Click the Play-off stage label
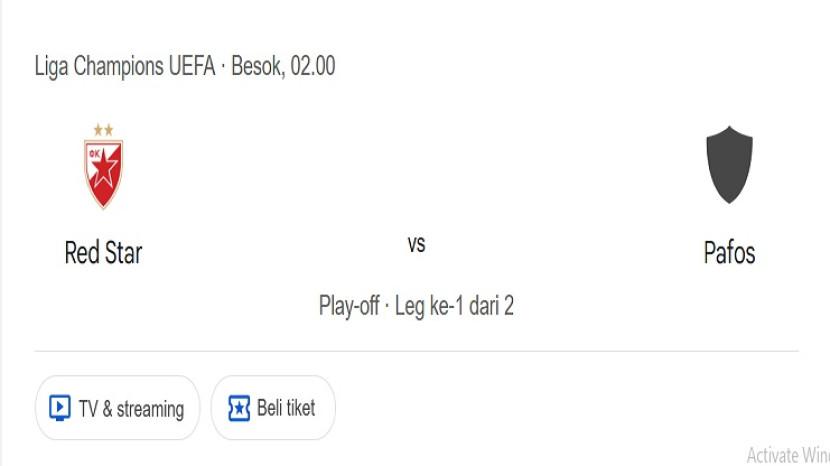 pos(348,305)
